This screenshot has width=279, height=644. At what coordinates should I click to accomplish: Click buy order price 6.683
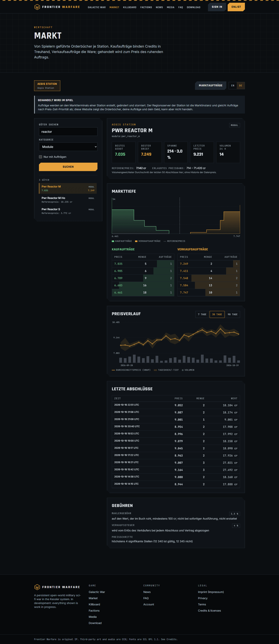pos(118,285)
